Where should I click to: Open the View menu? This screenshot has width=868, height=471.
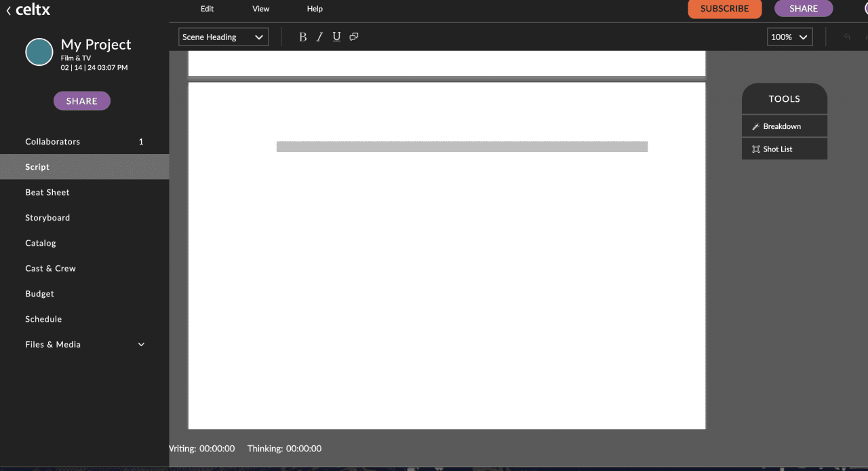[260, 9]
